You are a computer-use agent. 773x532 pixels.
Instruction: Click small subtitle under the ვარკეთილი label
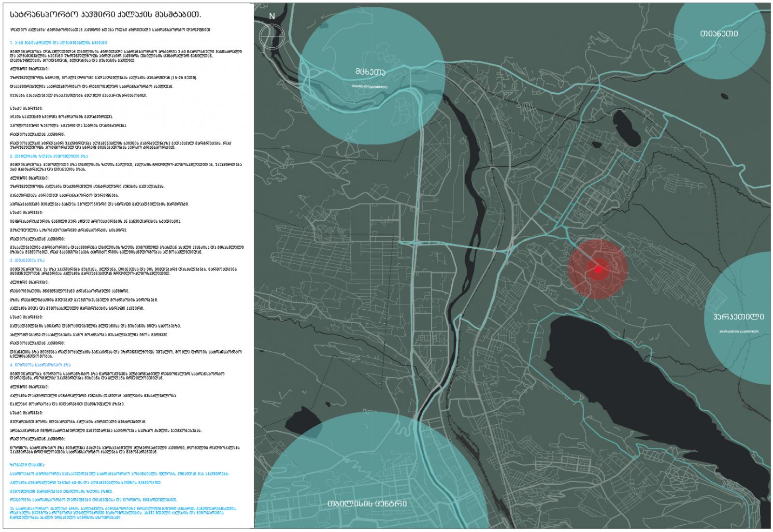[738, 331]
